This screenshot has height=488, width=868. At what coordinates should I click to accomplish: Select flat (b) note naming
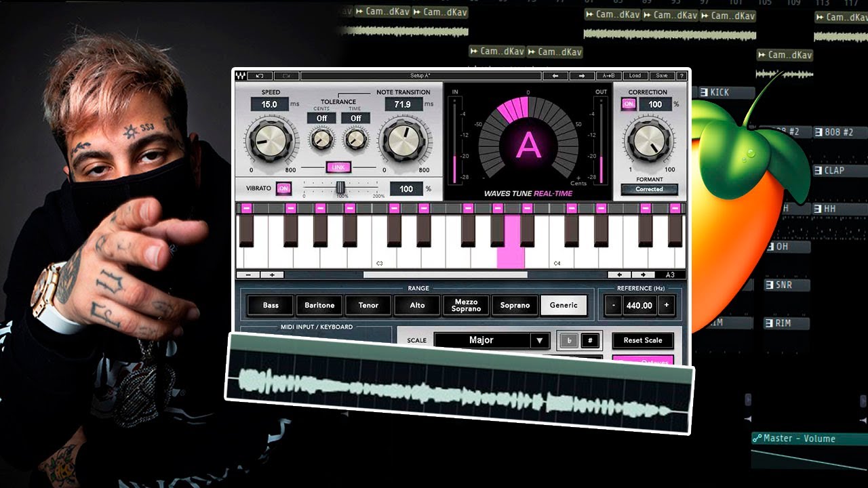[568, 340]
